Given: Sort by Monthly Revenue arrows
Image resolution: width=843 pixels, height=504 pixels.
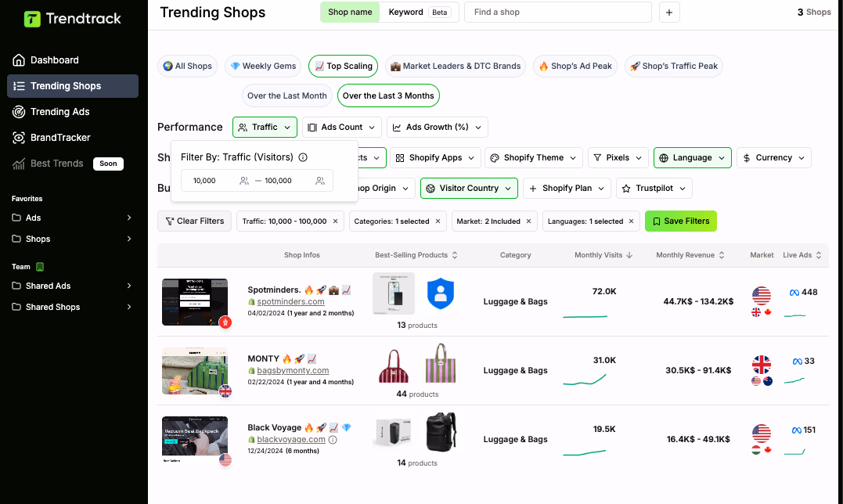Looking at the screenshot, I should 722,255.
